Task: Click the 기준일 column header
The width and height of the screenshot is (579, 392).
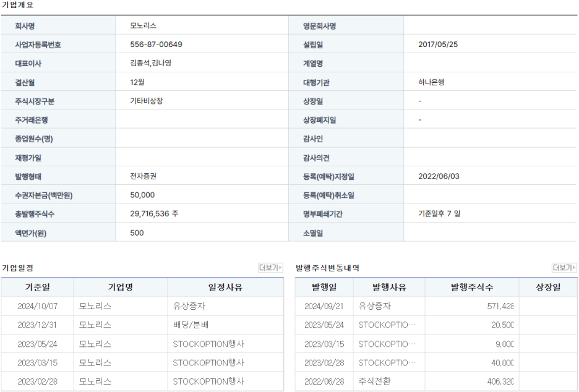Action: [38, 287]
